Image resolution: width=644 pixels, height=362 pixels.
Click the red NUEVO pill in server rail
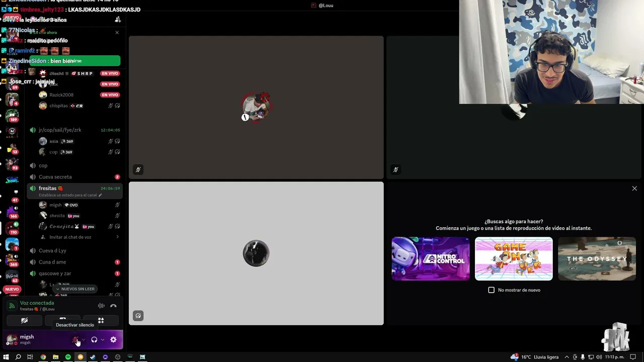click(x=12, y=289)
